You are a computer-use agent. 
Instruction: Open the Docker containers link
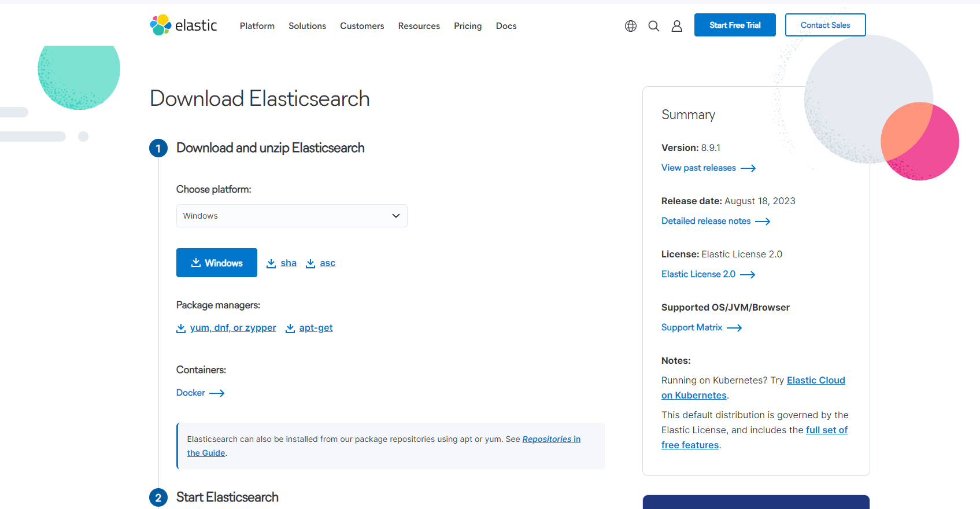[191, 393]
